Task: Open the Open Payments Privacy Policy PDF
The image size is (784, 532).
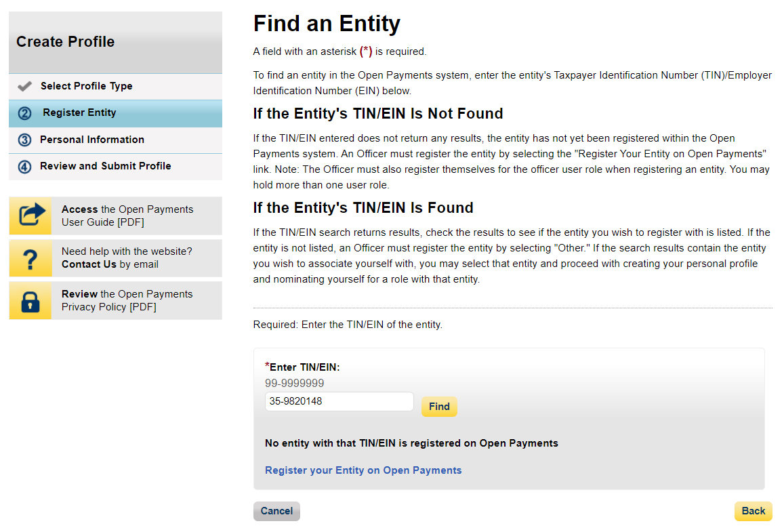Action: pyautogui.click(x=127, y=300)
